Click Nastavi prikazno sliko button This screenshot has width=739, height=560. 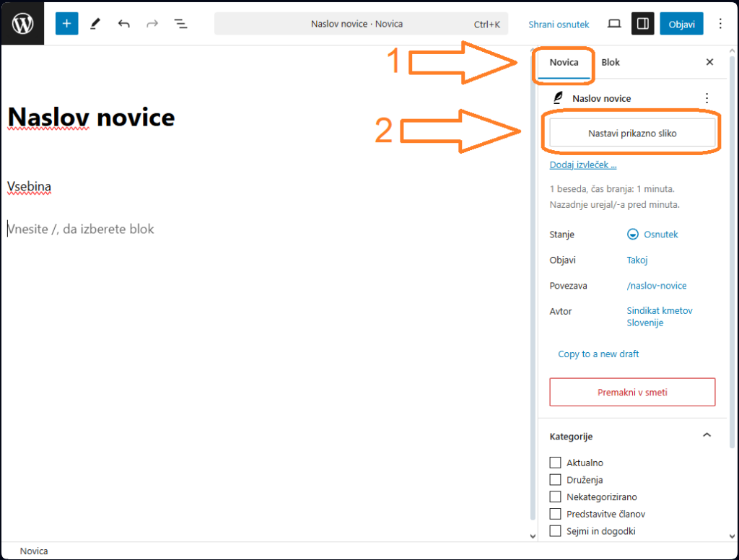point(632,134)
